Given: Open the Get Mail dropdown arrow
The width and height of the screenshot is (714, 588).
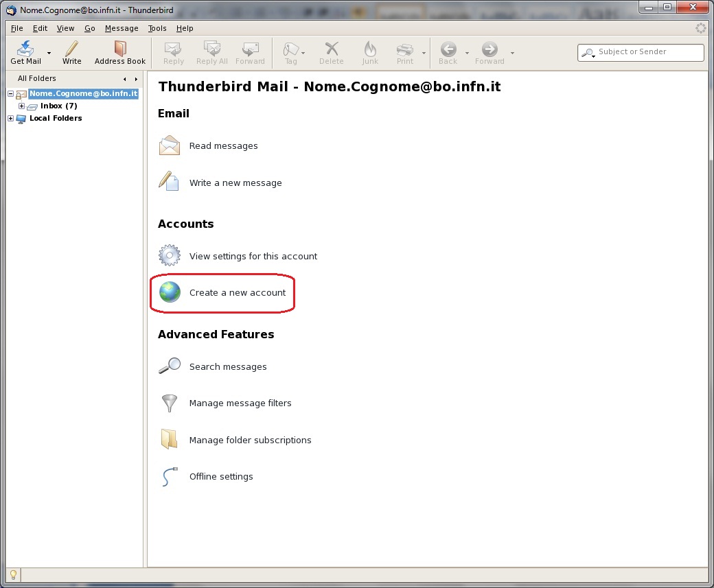Looking at the screenshot, I should click(49, 54).
